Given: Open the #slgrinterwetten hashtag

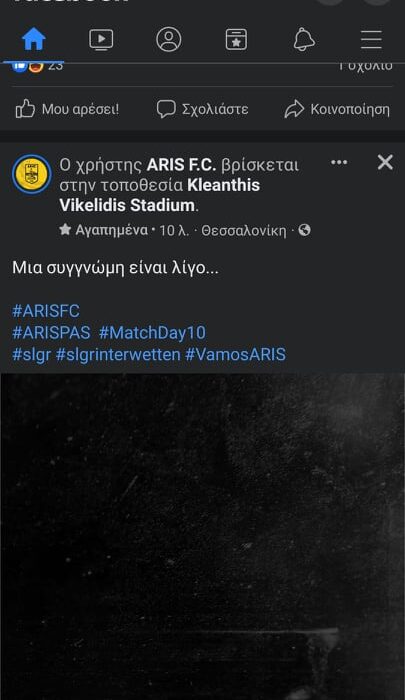Looking at the screenshot, I should pos(118,354).
